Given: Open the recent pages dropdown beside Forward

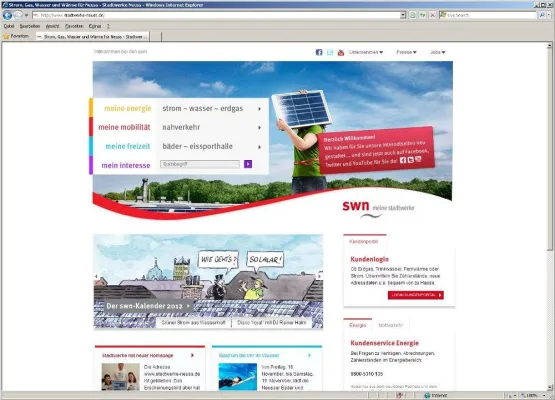Looking at the screenshot, I should 26,15.
